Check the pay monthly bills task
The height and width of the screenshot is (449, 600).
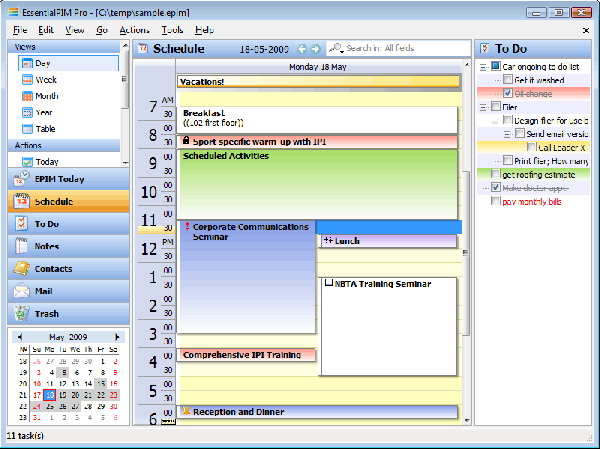tap(496, 201)
